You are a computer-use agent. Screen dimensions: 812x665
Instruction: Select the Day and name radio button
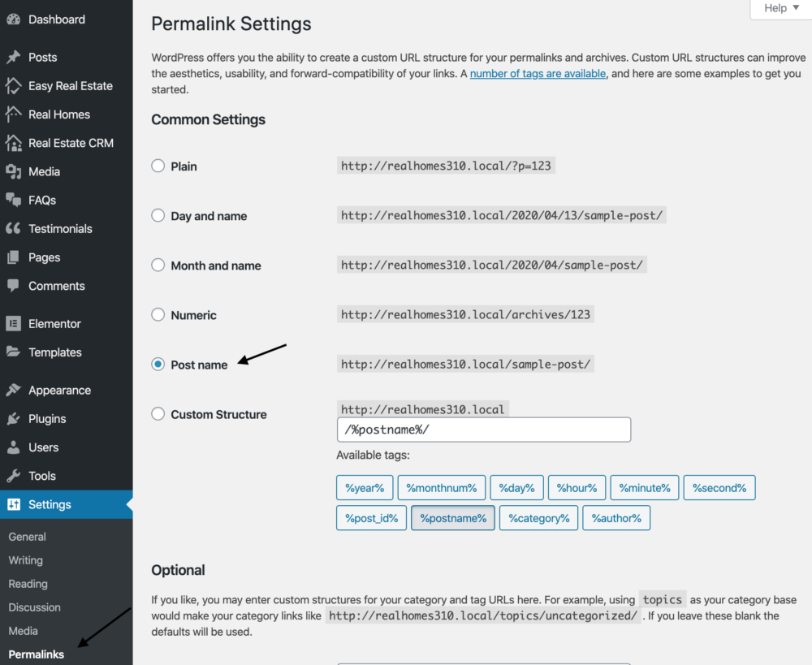(x=158, y=215)
